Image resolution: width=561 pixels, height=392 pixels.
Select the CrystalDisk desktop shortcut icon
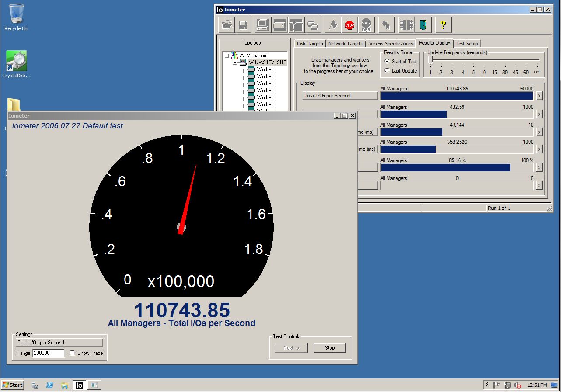tap(16, 65)
